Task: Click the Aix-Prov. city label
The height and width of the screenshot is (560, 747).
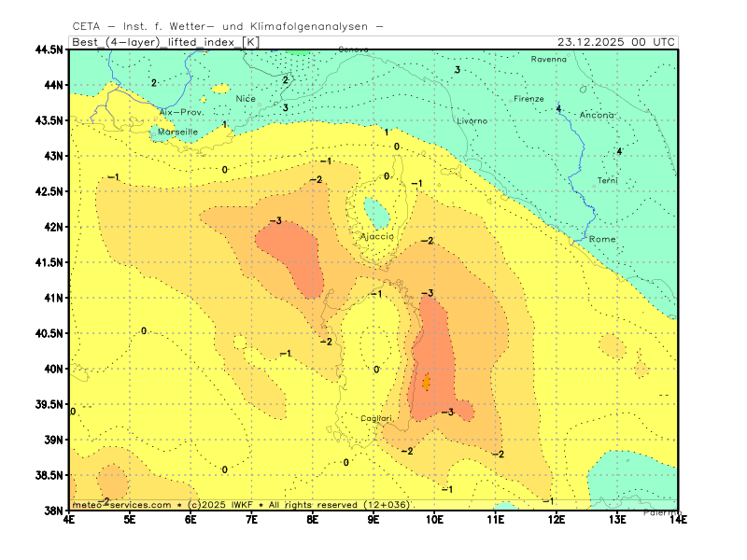Action: click(181, 112)
